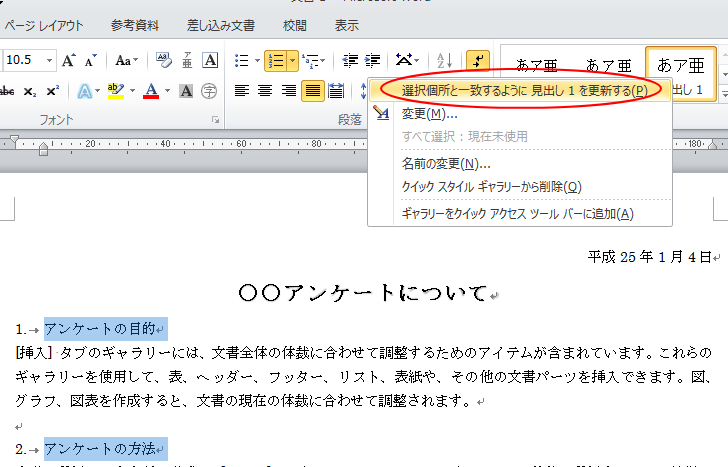Choose 選択個所と一致するように見出し1を更新する
Screen dimensions: 728x467
click(520, 90)
